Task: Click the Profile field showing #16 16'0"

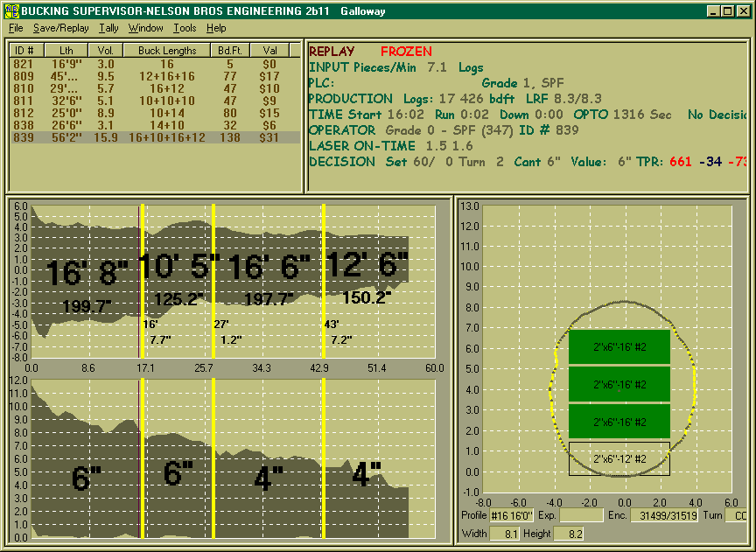Action: [510, 516]
